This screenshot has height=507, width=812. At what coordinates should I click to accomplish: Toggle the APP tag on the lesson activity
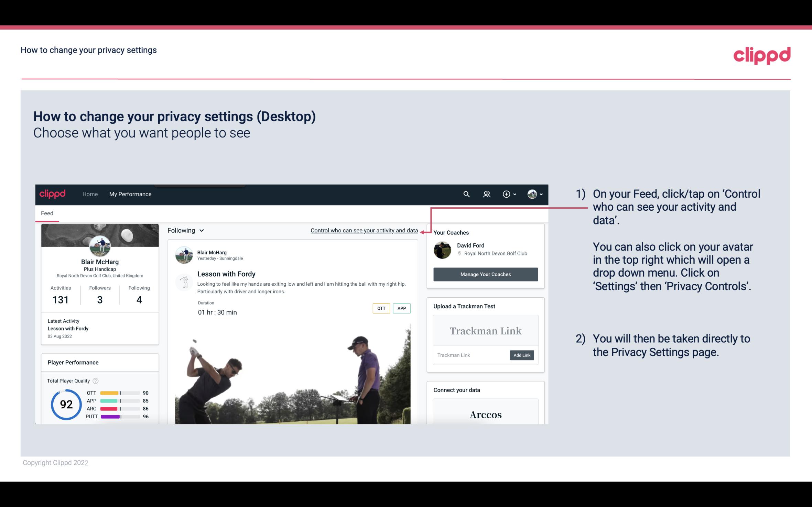pos(402,307)
